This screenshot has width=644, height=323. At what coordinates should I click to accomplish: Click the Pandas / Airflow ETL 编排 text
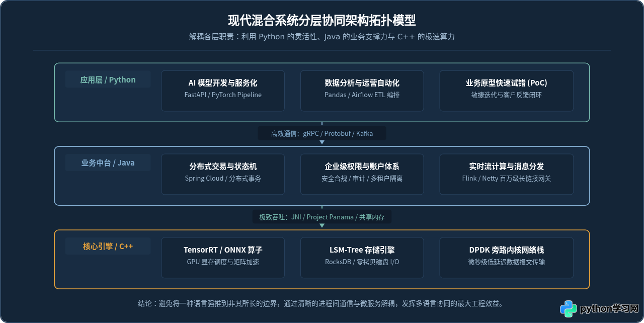click(x=362, y=95)
